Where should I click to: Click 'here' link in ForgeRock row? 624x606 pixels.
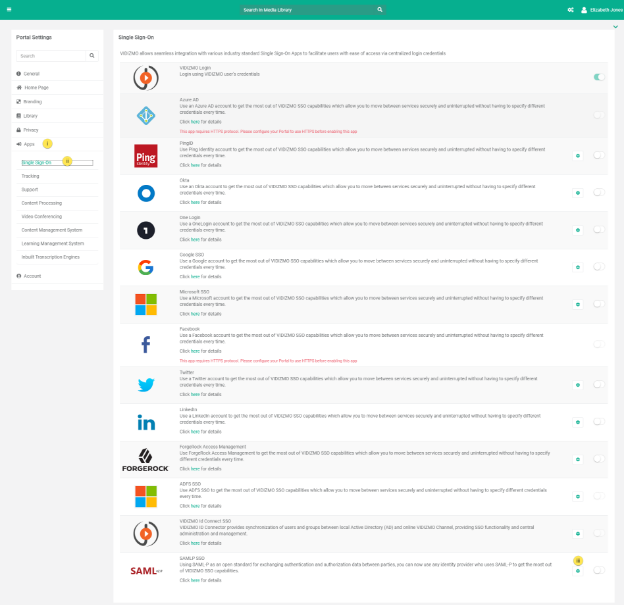[x=195, y=469]
